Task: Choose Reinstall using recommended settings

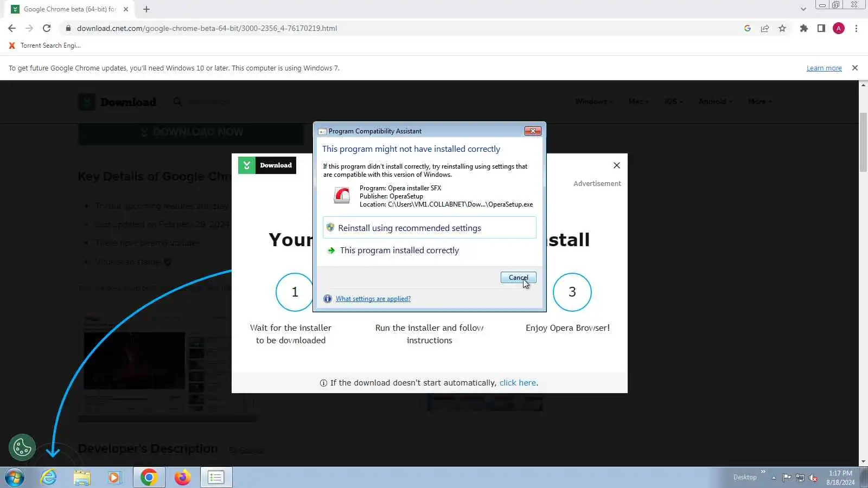Action: coord(430,228)
